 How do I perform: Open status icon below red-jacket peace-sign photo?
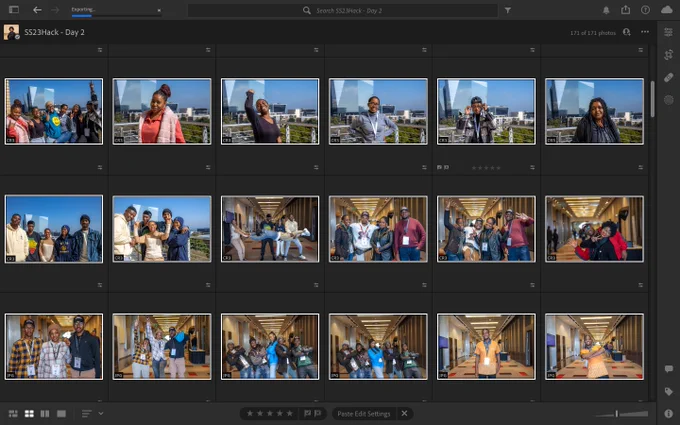click(x=641, y=285)
